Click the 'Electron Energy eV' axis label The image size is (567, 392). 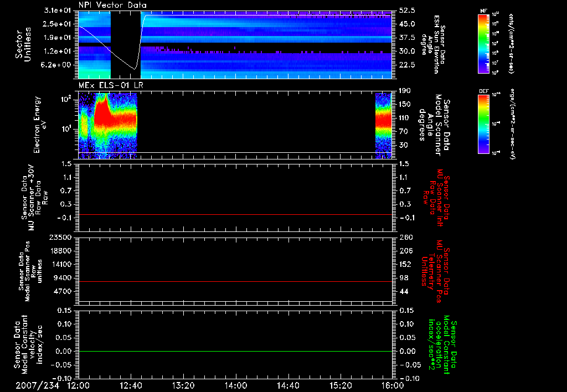coord(40,125)
